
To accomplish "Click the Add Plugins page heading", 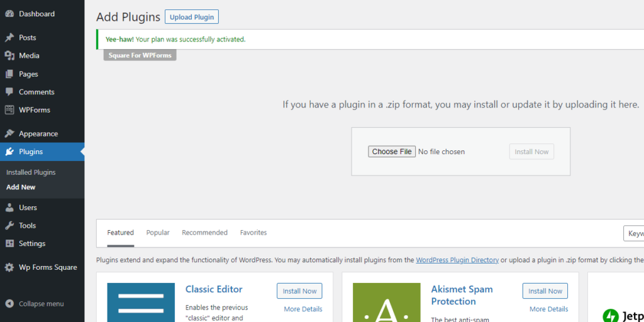I will (128, 17).
